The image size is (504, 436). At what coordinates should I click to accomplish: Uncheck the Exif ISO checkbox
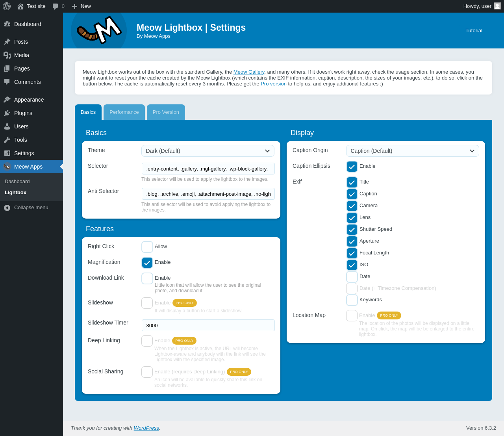(x=352, y=265)
